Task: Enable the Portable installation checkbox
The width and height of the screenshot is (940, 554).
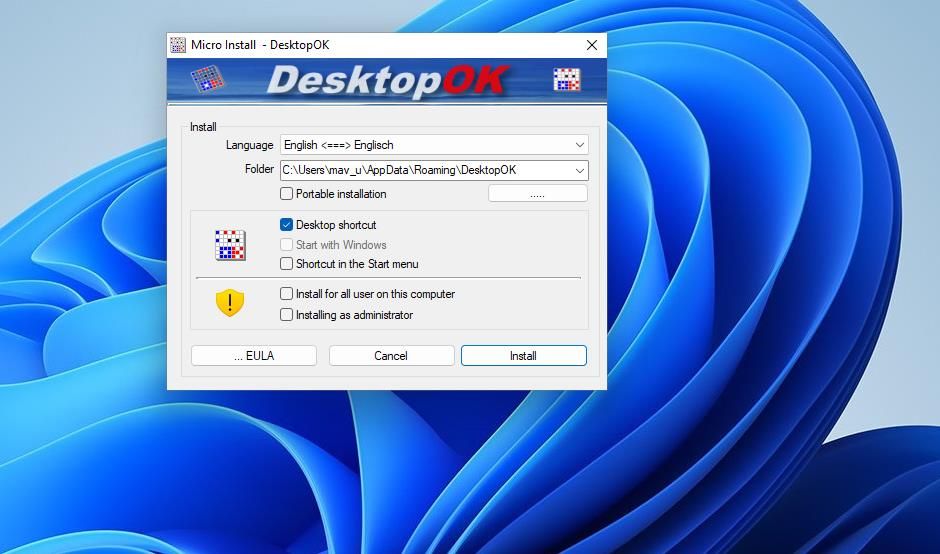Action: [x=287, y=194]
